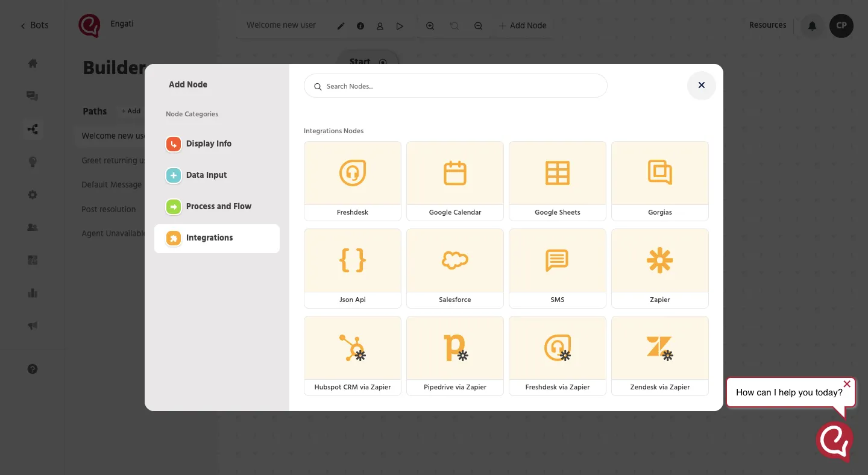This screenshot has height=475, width=868.
Task: Select the Agent Unavailable path
Action: pos(113,233)
